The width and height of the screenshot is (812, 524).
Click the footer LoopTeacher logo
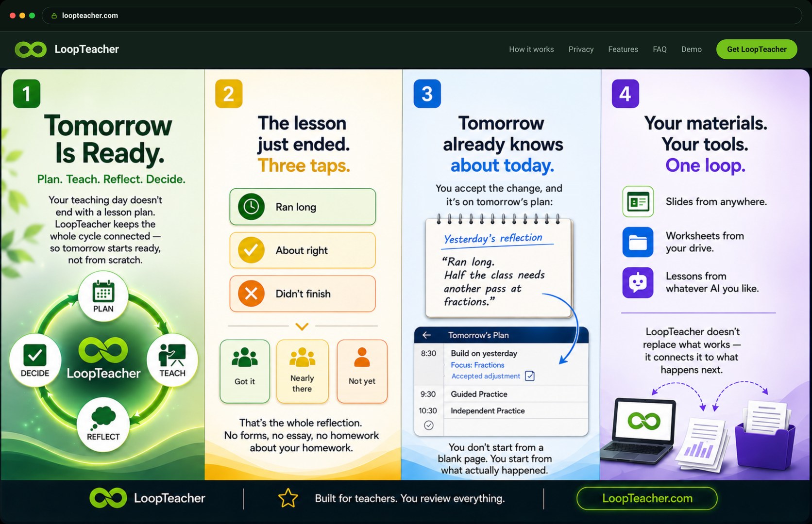(147, 498)
